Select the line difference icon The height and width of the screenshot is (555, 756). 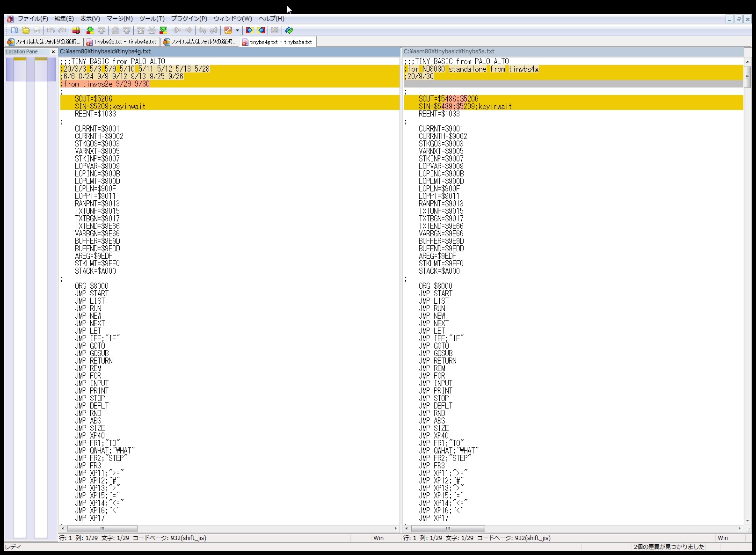(76, 30)
